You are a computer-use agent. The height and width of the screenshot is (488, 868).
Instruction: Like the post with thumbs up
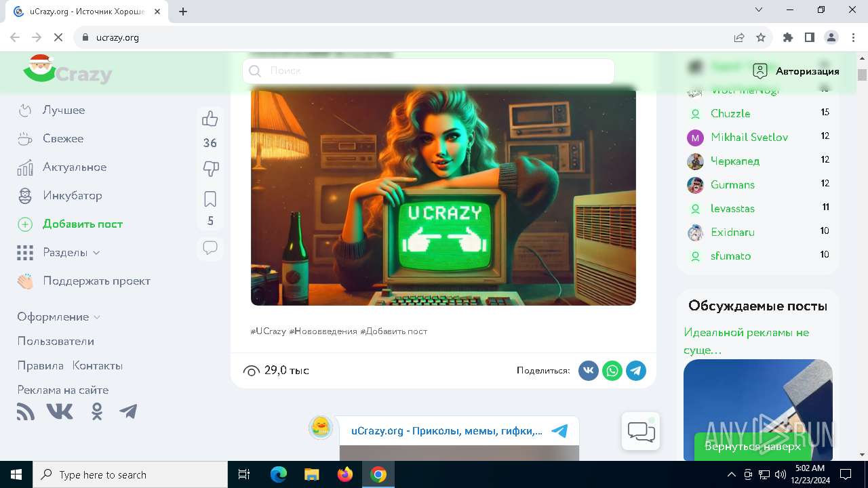210,119
